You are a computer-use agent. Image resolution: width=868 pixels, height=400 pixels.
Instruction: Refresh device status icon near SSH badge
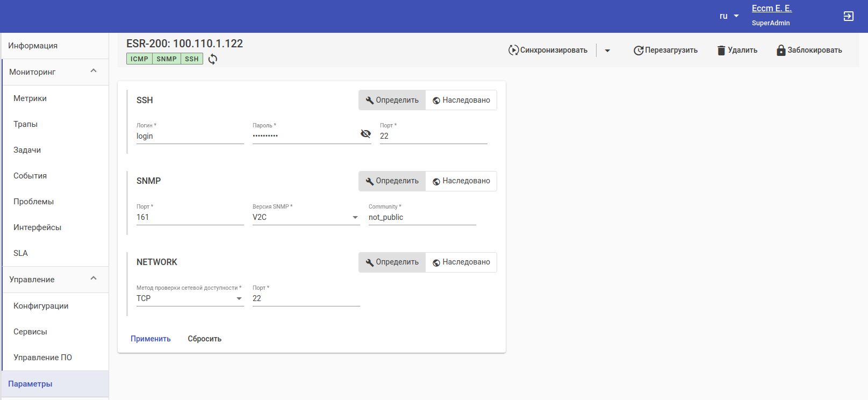pyautogui.click(x=213, y=59)
